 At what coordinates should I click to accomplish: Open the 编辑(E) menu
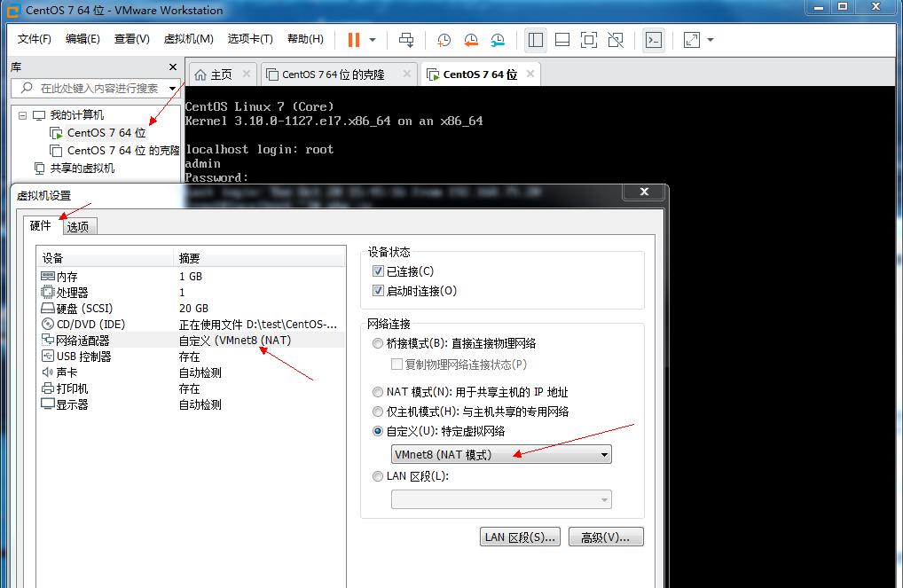pos(82,39)
